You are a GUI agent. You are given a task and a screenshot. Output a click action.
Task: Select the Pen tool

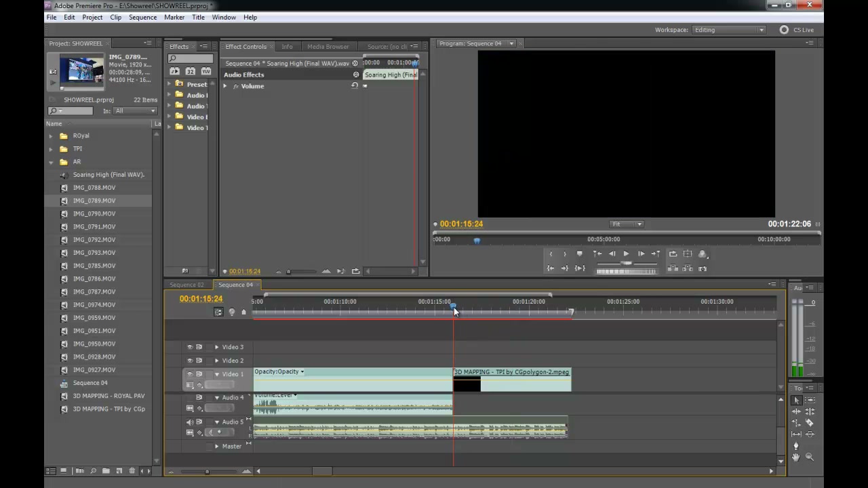click(797, 445)
